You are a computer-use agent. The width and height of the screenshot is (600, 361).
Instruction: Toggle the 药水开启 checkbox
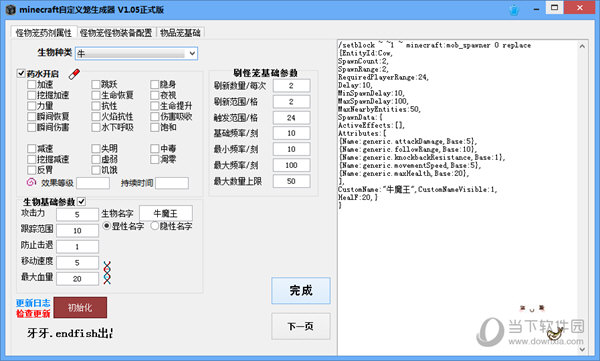[21, 73]
